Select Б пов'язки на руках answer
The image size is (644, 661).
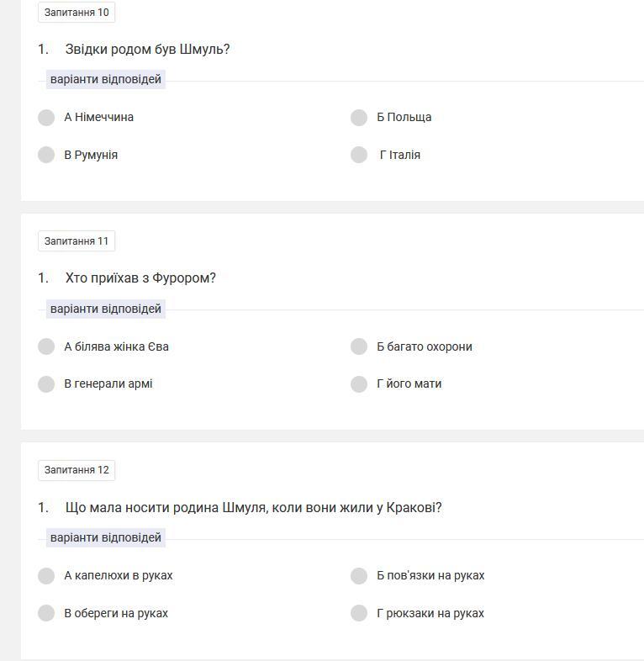click(x=359, y=576)
